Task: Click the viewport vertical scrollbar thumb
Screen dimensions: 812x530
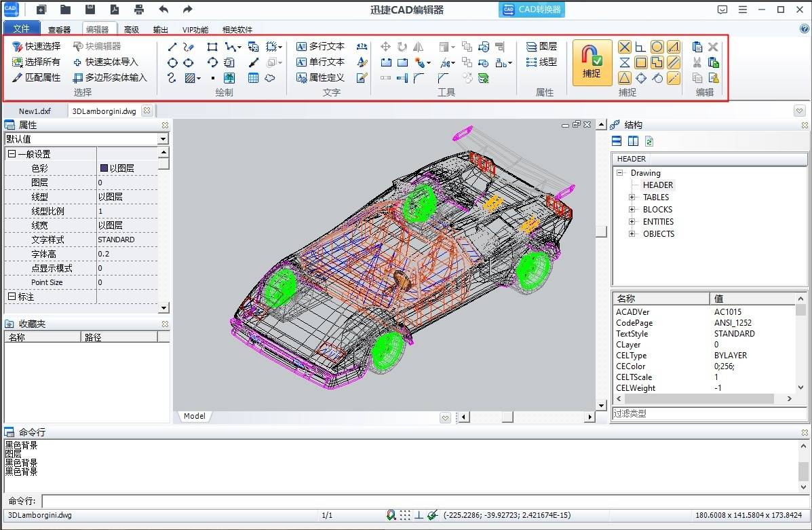Action: pos(601,231)
